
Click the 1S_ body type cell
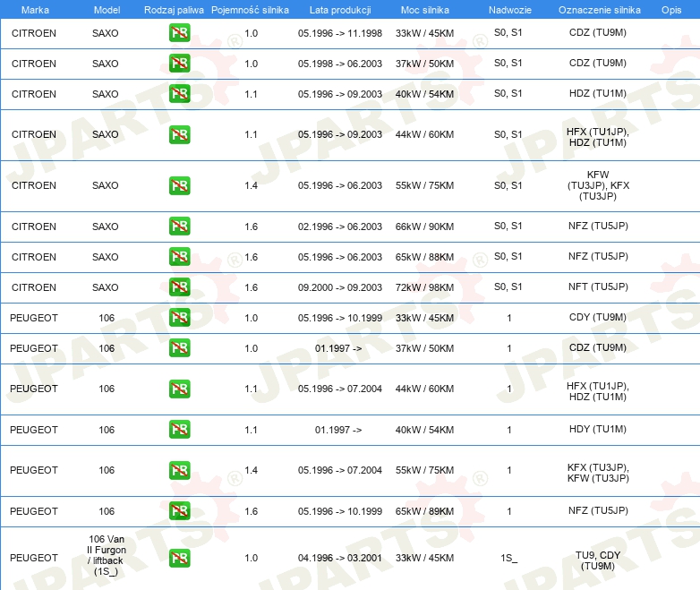[x=509, y=558]
